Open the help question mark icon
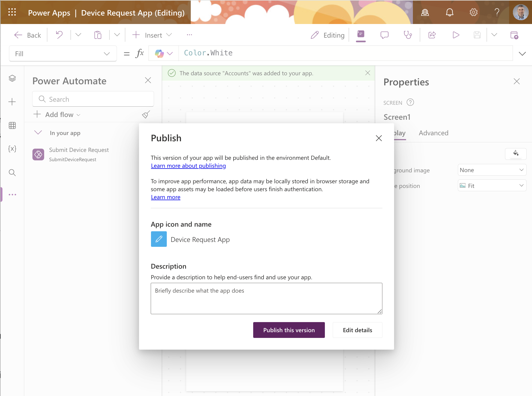The width and height of the screenshot is (532, 396). (x=497, y=12)
